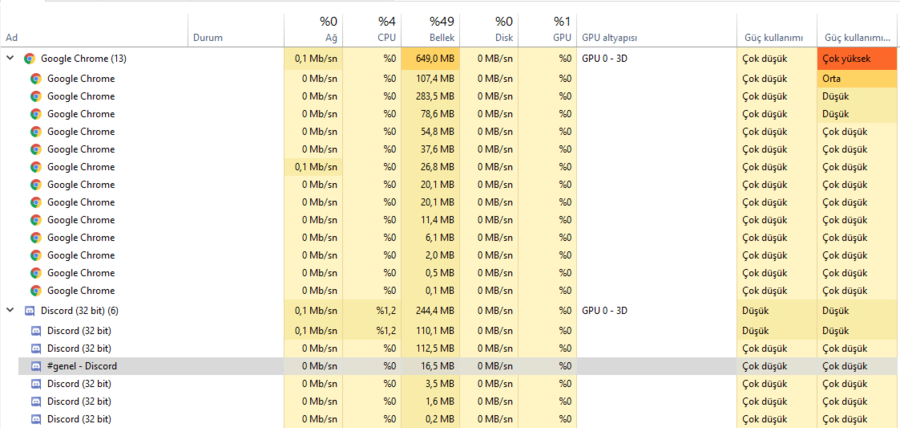Click Chrome icon in the 0,1 MB row
The width and height of the screenshot is (900, 428).
36,290
